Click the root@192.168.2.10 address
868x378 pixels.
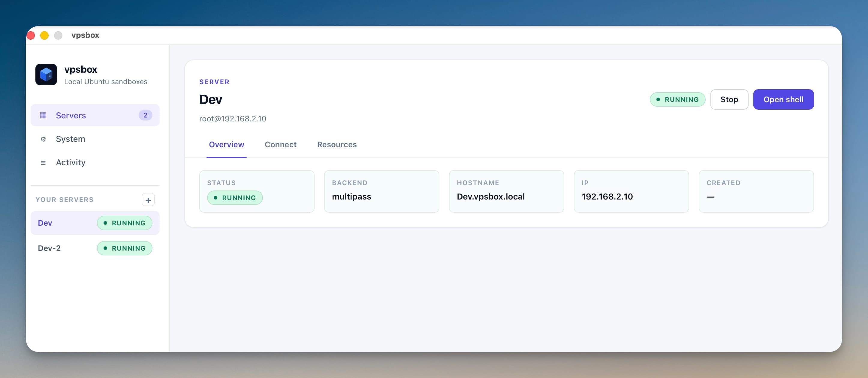[233, 118]
